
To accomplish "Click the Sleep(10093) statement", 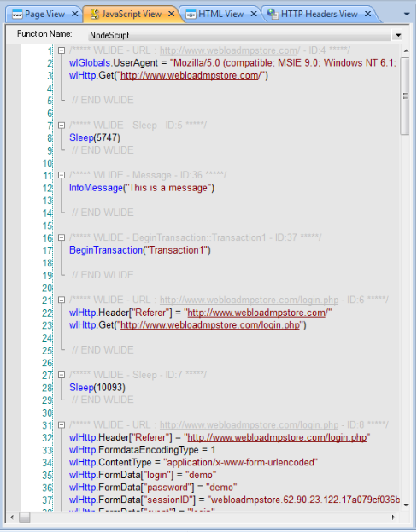I will [97, 388].
